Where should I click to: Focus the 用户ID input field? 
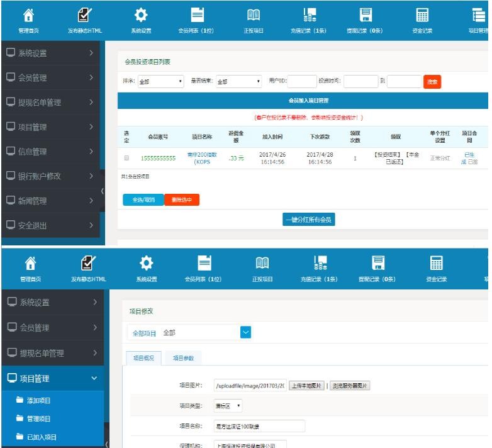click(302, 81)
